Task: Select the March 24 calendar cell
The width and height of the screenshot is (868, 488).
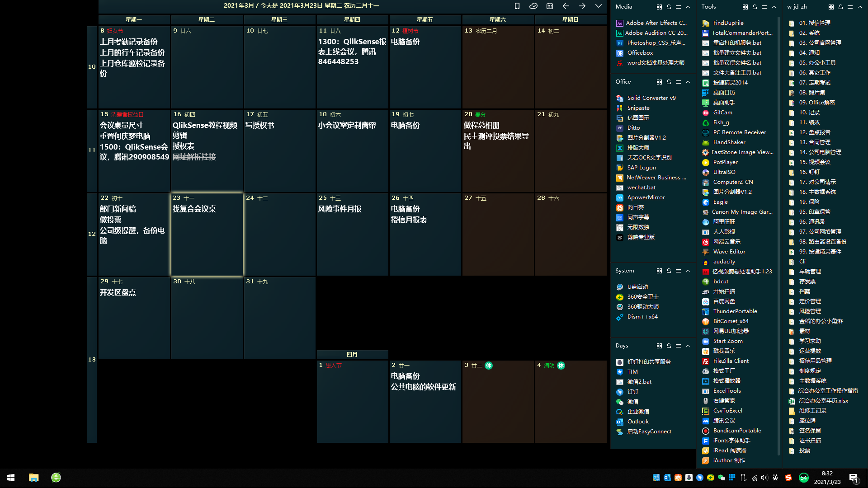Action: [279, 235]
